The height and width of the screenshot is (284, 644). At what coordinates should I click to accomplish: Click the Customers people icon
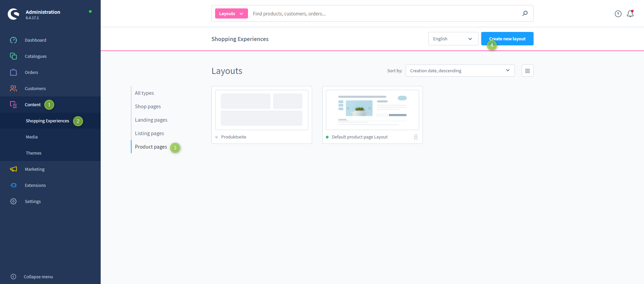point(13,88)
